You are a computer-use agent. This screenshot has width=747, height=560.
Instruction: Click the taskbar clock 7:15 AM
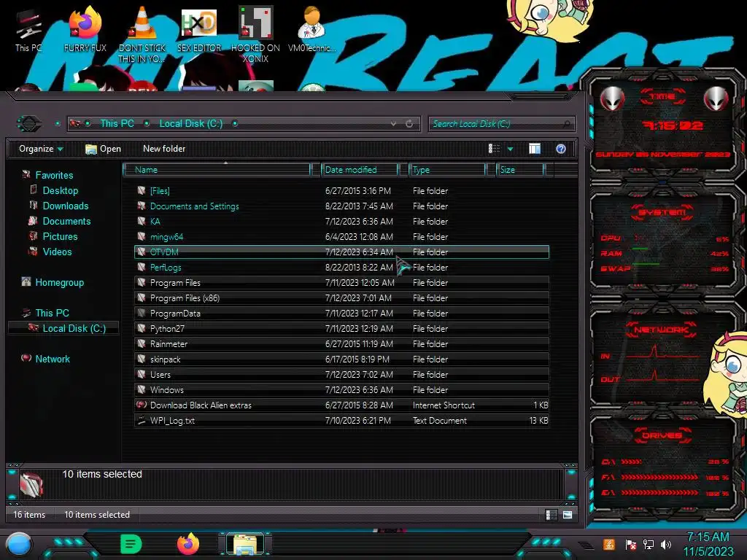click(708, 537)
